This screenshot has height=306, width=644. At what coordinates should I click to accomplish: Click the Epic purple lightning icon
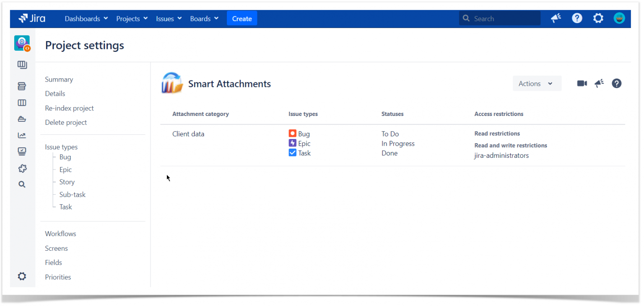[292, 143]
